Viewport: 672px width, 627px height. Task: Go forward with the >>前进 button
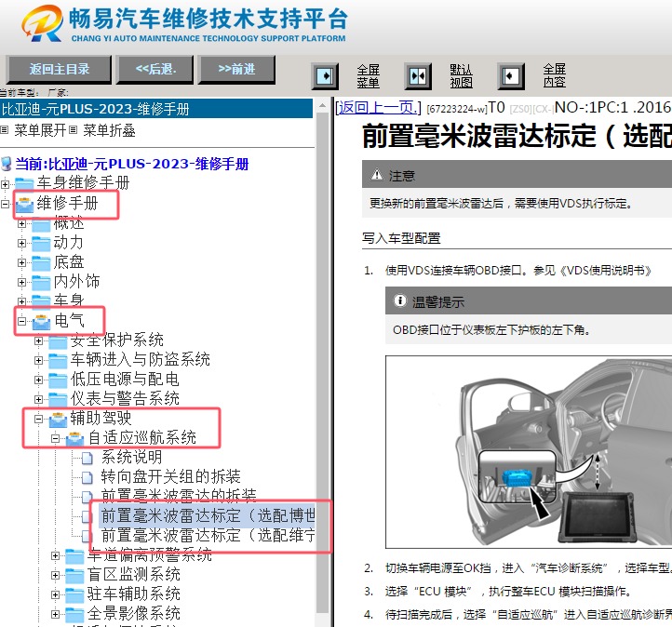[236, 69]
